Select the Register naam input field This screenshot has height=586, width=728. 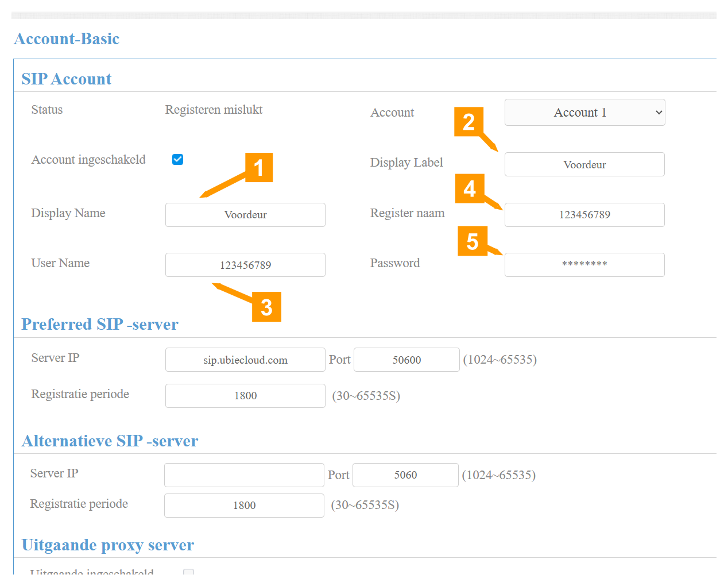(x=584, y=215)
